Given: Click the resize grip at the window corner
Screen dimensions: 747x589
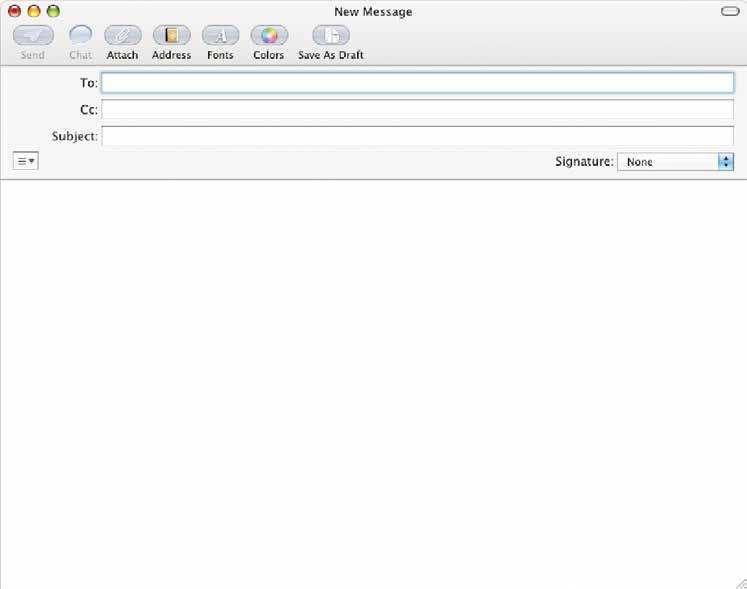Looking at the screenshot, I should click(741, 583).
